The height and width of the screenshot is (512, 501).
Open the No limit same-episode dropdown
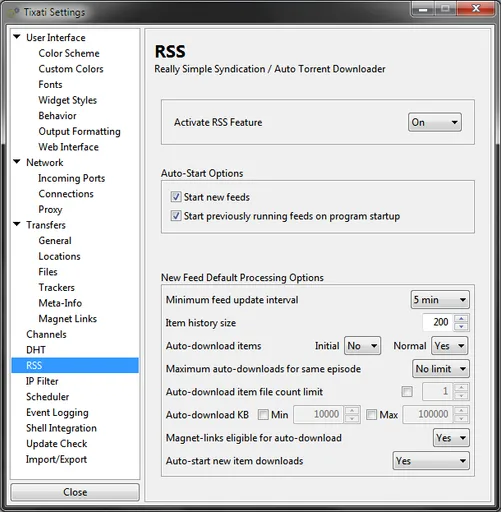coord(441,369)
